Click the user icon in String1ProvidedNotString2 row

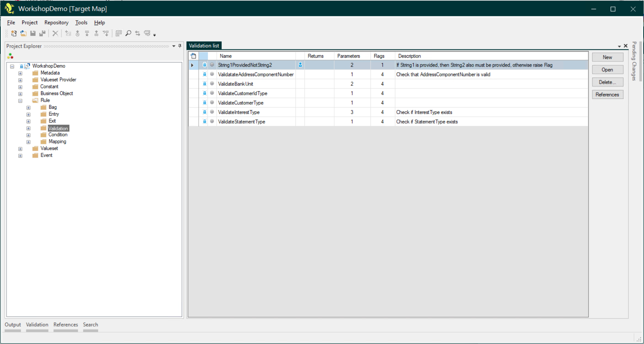pos(300,65)
